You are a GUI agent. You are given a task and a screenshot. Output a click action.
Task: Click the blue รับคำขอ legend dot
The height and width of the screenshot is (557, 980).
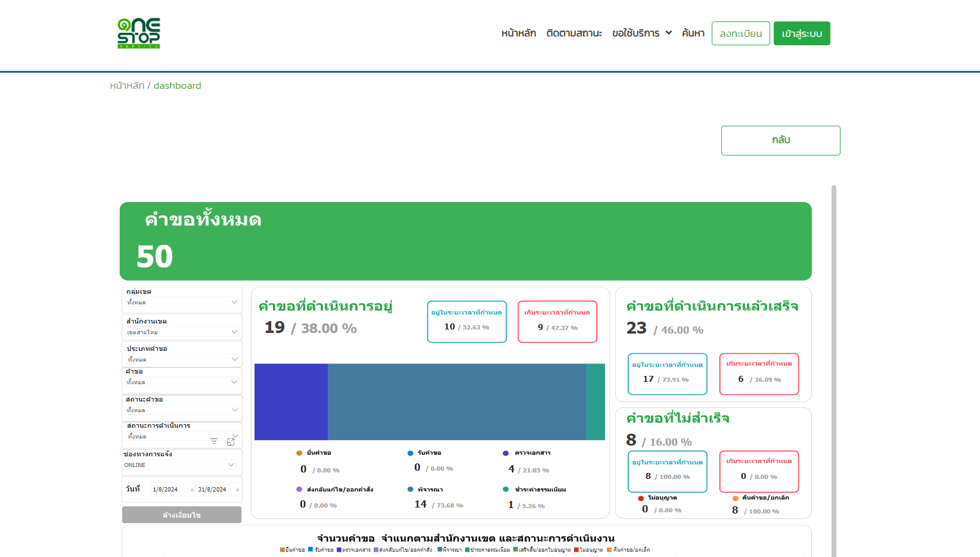pyautogui.click(x=410, y=453)
